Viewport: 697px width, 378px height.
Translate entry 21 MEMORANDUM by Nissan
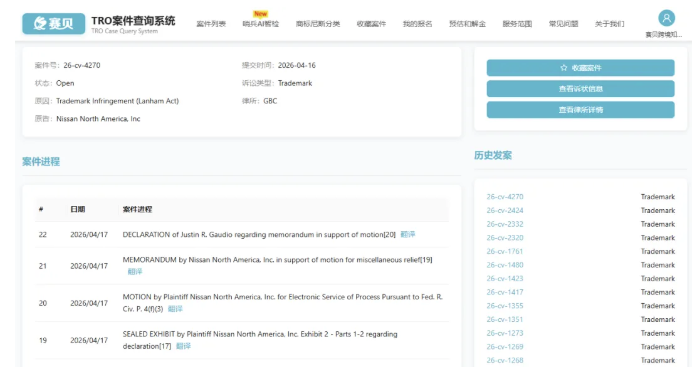click(135, 271)
